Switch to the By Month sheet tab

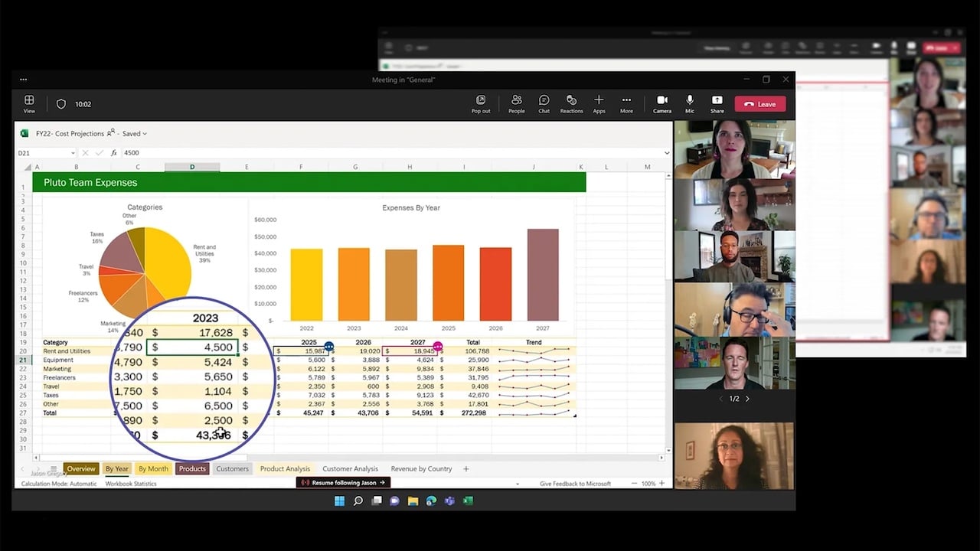tap(153, 468)
